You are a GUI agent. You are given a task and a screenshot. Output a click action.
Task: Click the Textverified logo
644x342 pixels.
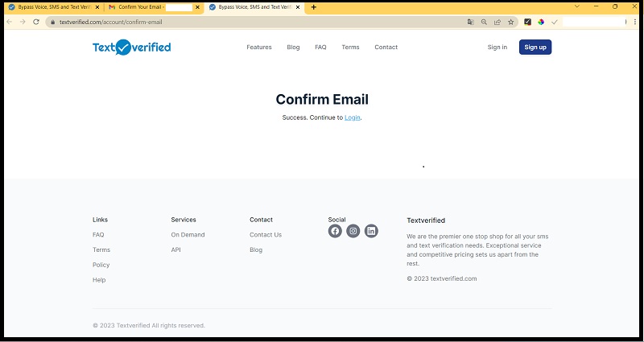131,47
